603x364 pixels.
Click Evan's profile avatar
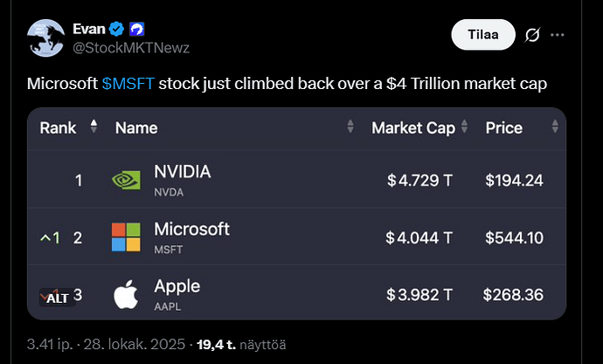[44, 37]
